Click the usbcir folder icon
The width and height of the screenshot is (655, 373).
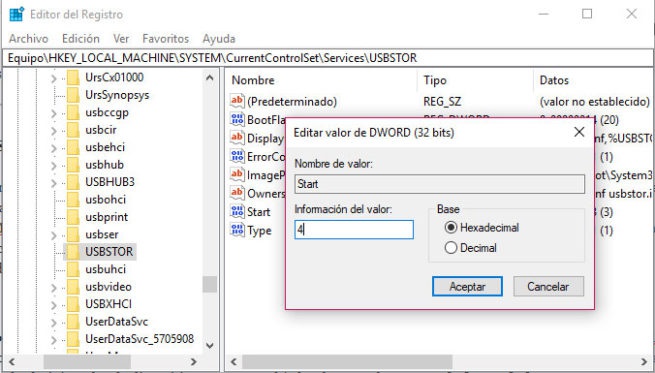pos(73,130)
